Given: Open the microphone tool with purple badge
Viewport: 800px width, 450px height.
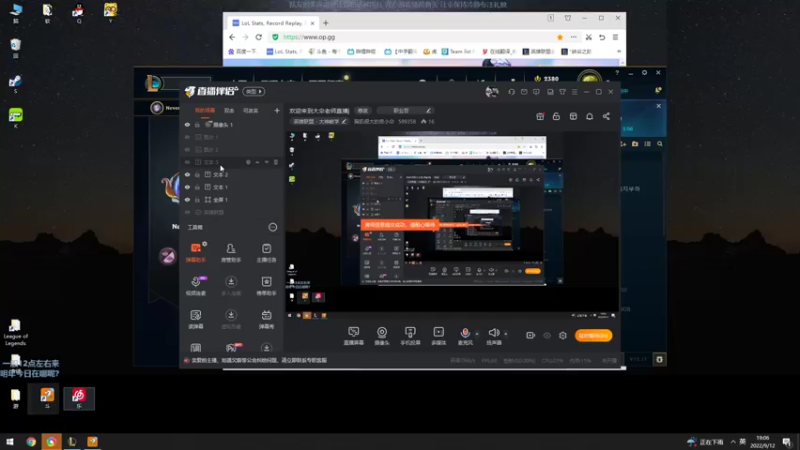Looking at the screenshot, I should pyautogui.click(x=196, y=285).
